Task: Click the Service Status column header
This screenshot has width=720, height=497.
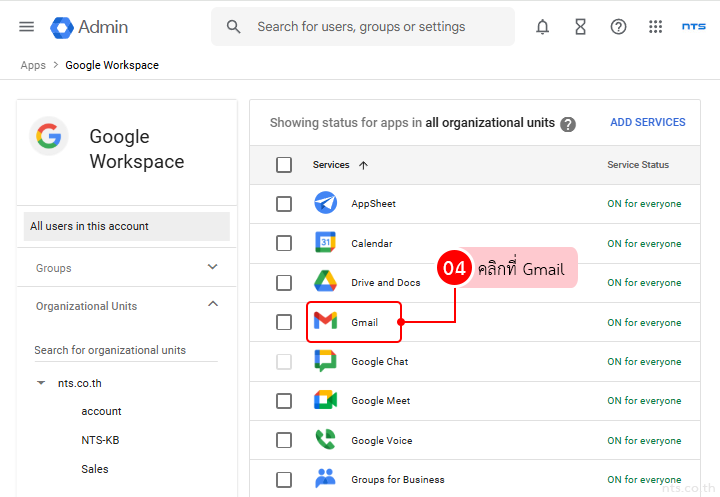Action: [x=638, y=164]
